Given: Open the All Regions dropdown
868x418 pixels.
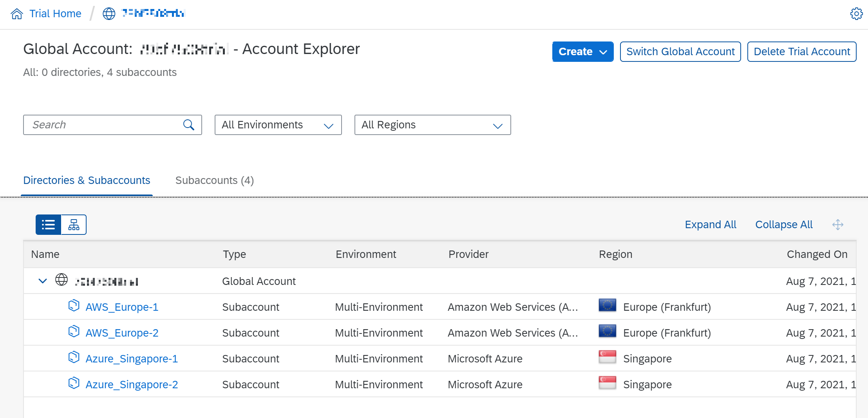Looking at the screenshot, I should [432, 125].
